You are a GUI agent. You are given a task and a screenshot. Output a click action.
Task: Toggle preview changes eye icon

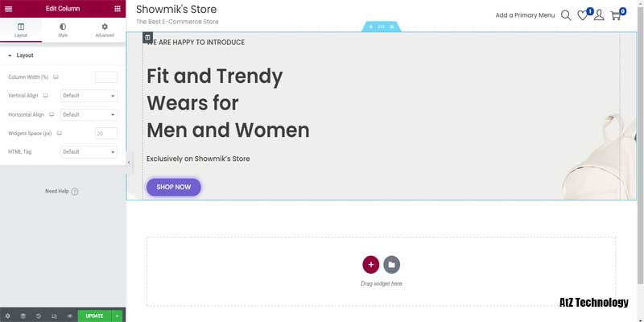[69, 316]
